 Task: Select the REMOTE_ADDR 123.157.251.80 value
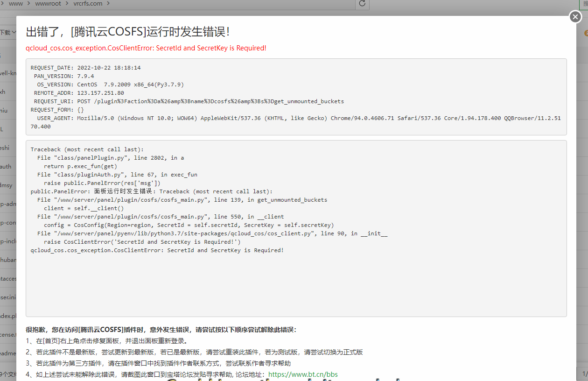(x=101, y=93)
